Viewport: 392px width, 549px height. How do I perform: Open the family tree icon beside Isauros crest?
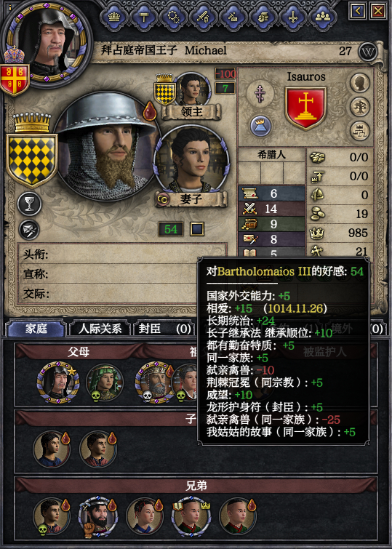[x=360, y=107]
